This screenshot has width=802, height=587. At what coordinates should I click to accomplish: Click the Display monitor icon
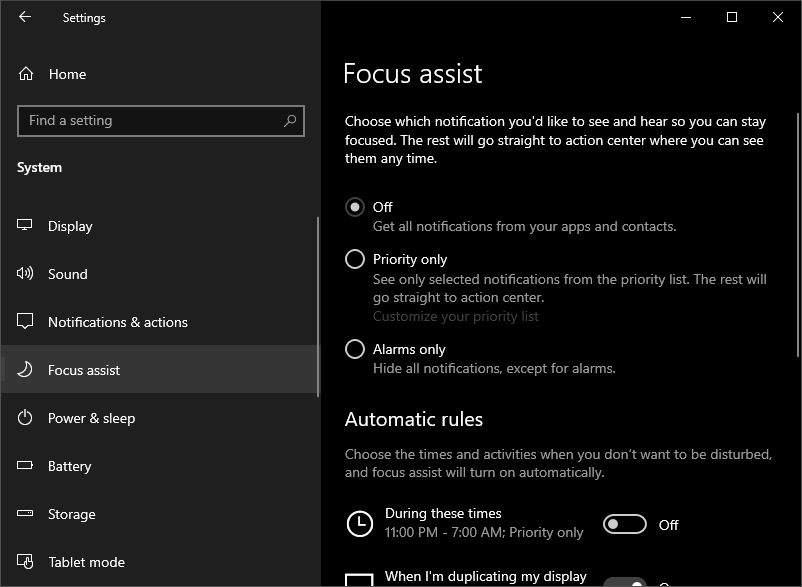point(26,226)
